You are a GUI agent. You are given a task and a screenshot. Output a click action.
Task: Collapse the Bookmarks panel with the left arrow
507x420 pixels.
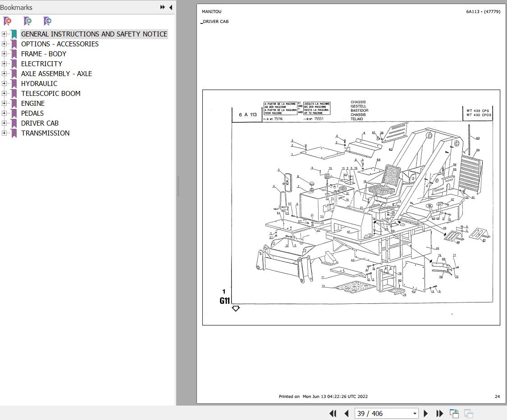coord(170,7)
